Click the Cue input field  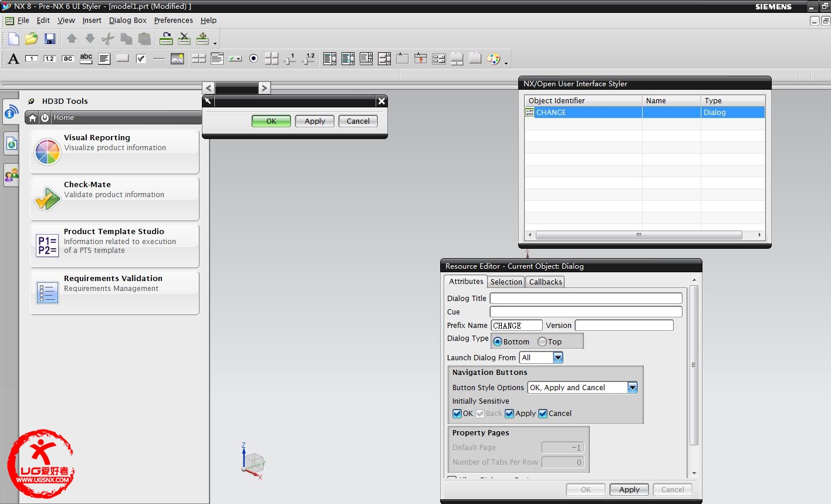(x=586, y=312)
